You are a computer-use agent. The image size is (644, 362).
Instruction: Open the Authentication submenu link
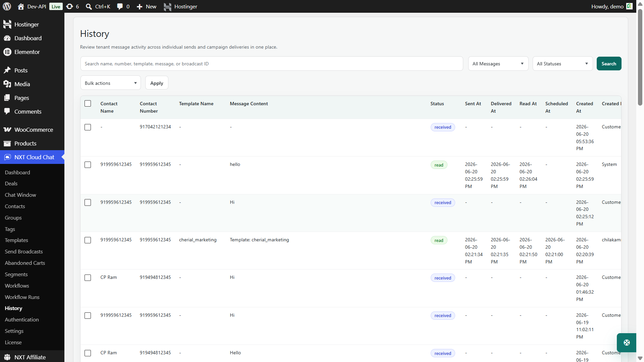(x=22, y=320)
